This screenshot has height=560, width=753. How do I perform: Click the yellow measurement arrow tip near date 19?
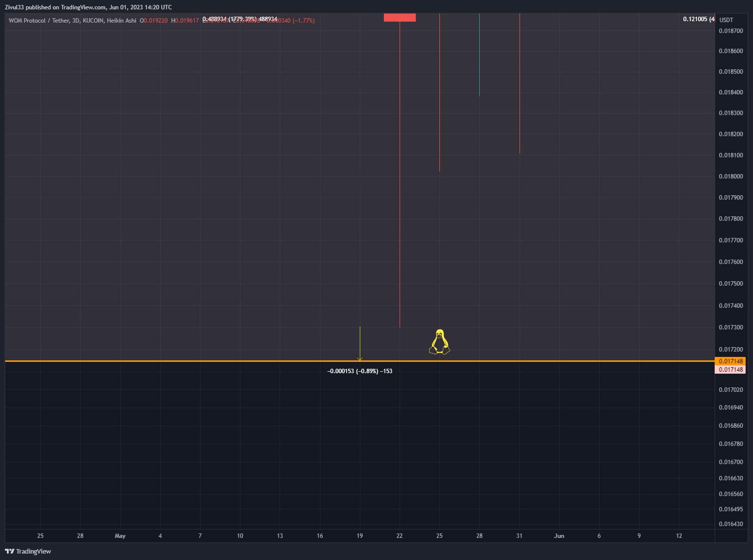(360, 359)
